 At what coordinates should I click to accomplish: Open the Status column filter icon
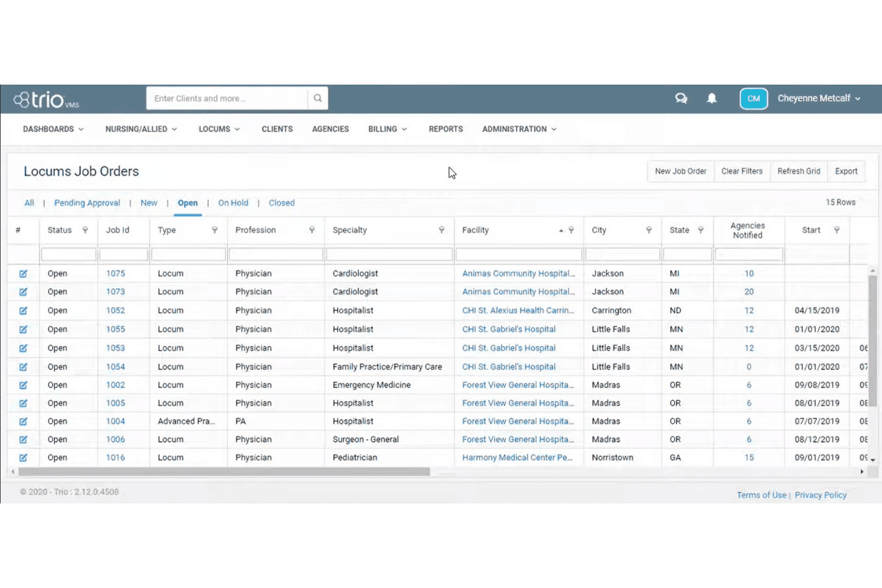(x=85, y=230)
